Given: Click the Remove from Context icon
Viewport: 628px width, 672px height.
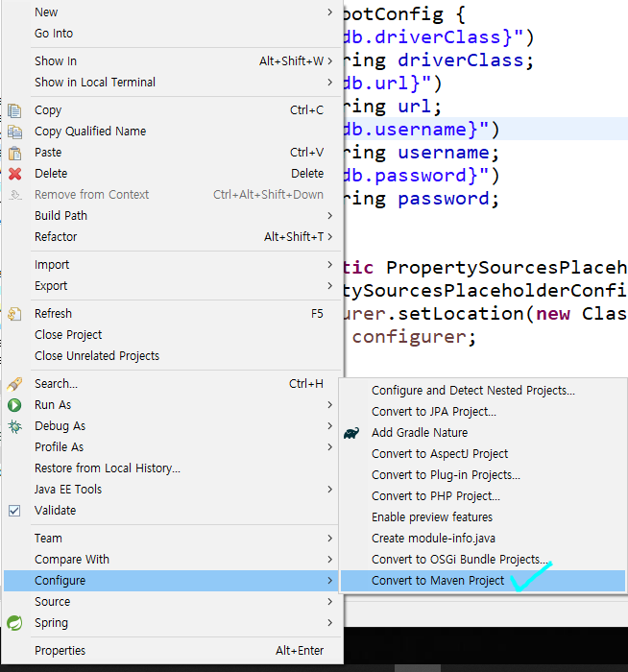Looking at the screenshot, I should 15,195.
